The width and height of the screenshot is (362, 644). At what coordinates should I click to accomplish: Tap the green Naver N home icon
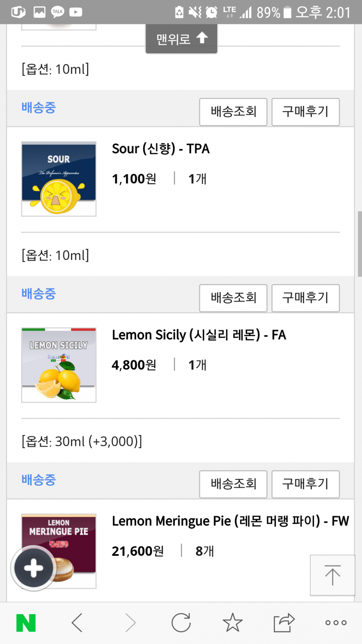point(26,622)
